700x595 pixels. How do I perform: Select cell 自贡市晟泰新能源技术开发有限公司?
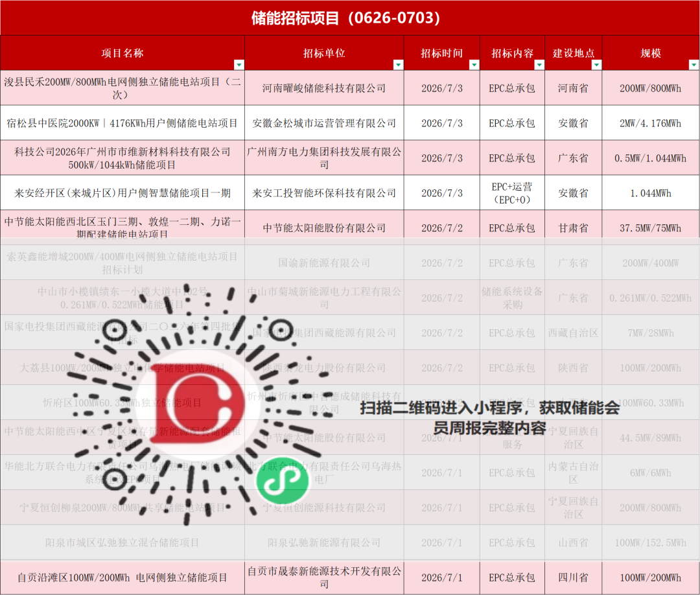[324, 577]
